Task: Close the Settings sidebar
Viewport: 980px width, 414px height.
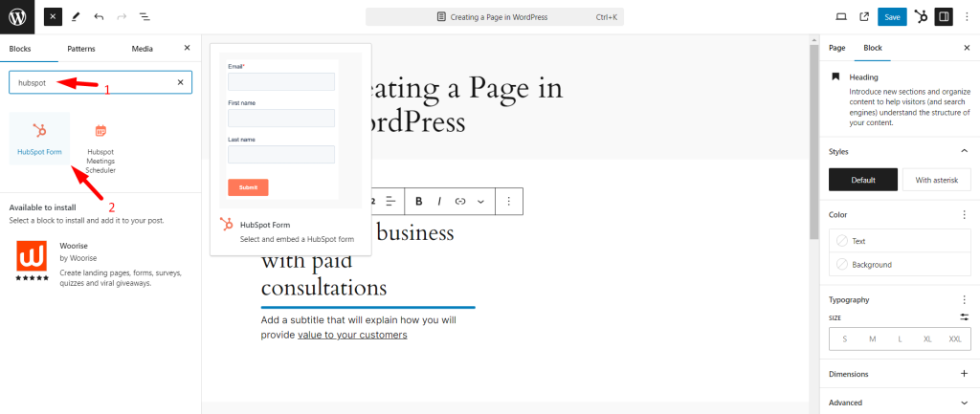Action: pyautogui.click(x=967, y=48)
